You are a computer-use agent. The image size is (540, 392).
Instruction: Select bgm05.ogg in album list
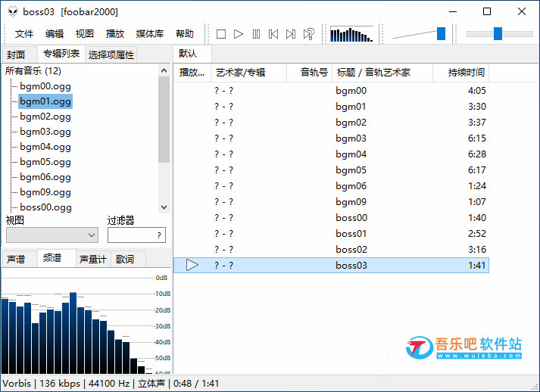pos(45,162)
